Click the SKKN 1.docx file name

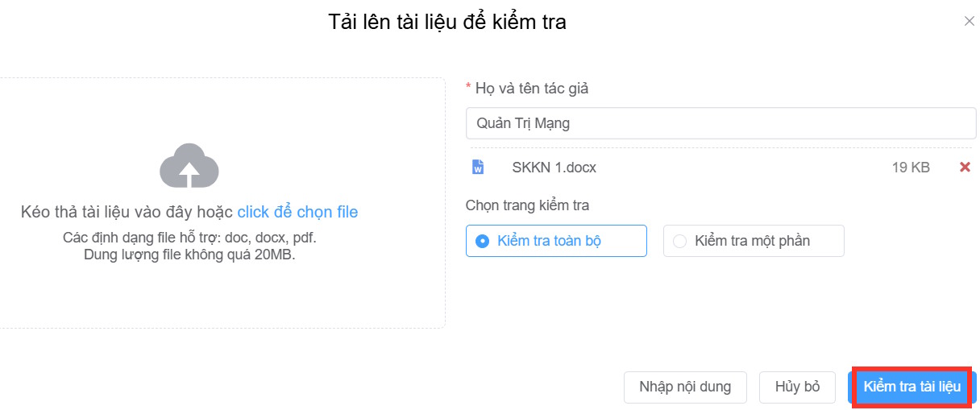554,168
